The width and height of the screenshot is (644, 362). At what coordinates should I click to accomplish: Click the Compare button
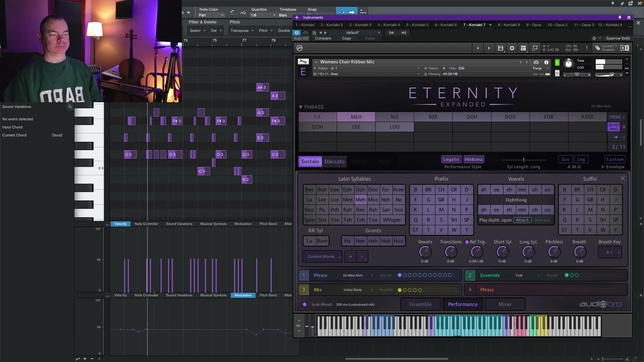point(323,38)
